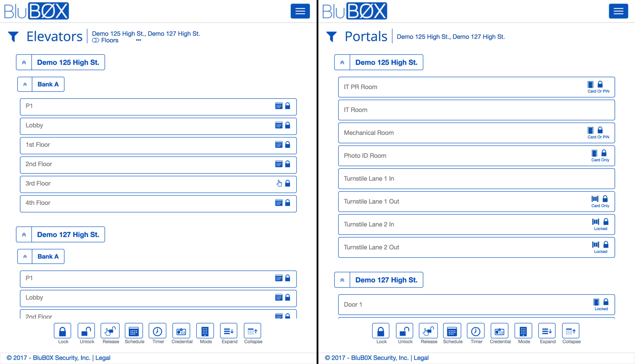Viewport: 635px width, 364px height.
Task: Toggle the padlock icon on the Lobby floor
Action: (287, 125)
